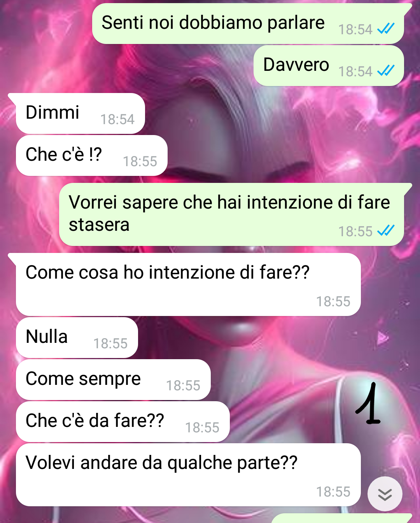Select the 'Che c'è !?' message bubble
Viewport: 420px width, 523px height.
pyautogui.click(x=92, y=155)
